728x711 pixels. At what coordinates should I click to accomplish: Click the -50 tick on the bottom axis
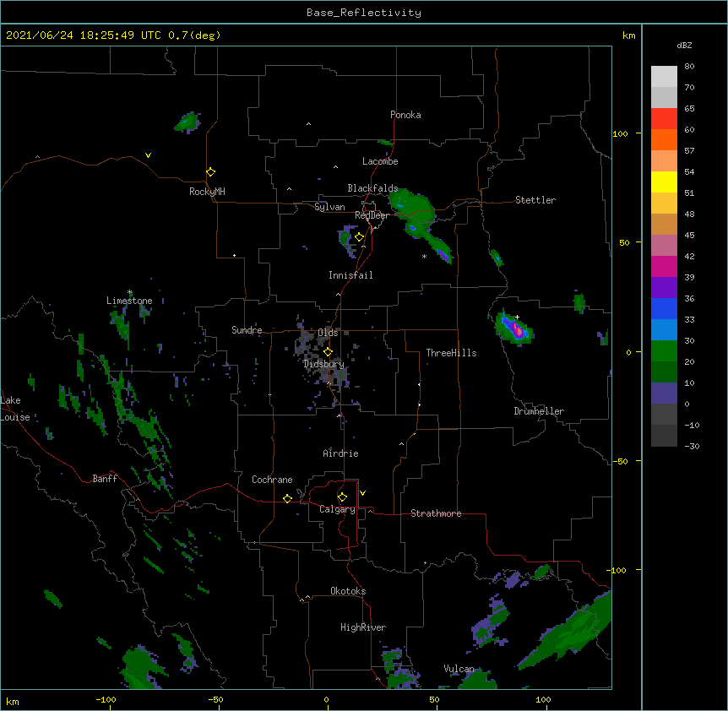[215, 699]
